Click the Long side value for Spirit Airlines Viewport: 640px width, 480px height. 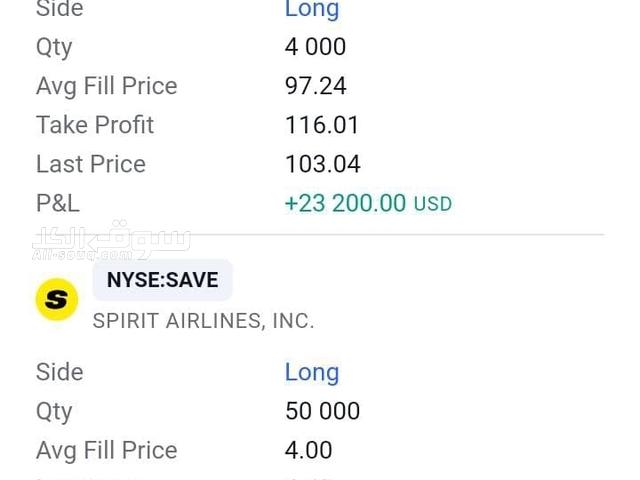click(x=312, y=372)
